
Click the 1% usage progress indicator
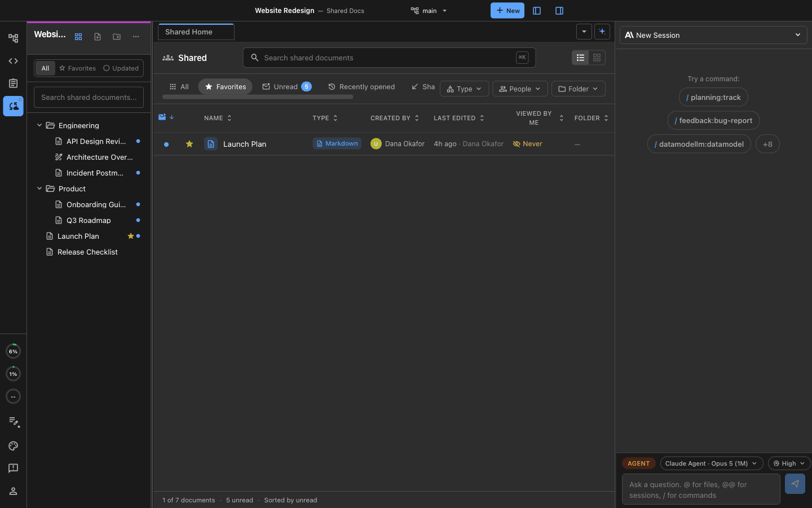click(x=13, y=374)
